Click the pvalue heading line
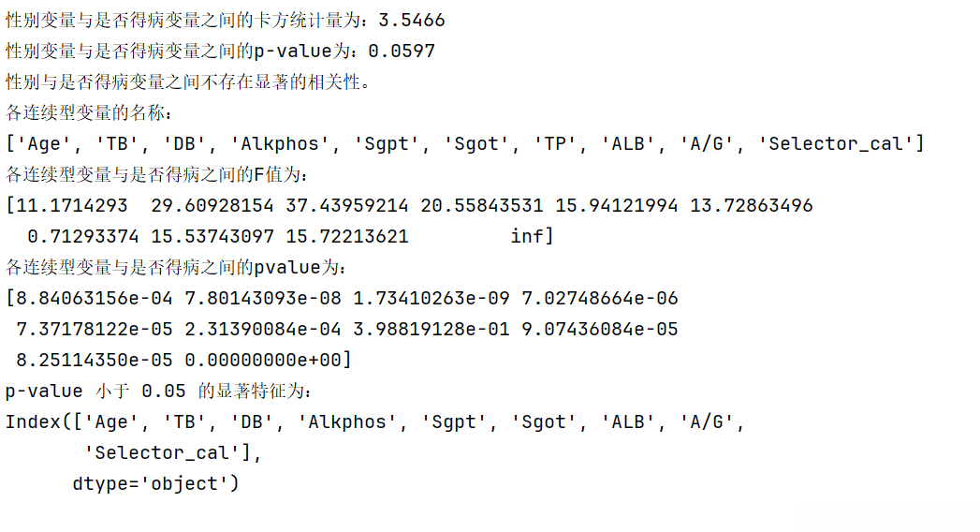 [x=176, y=267]
